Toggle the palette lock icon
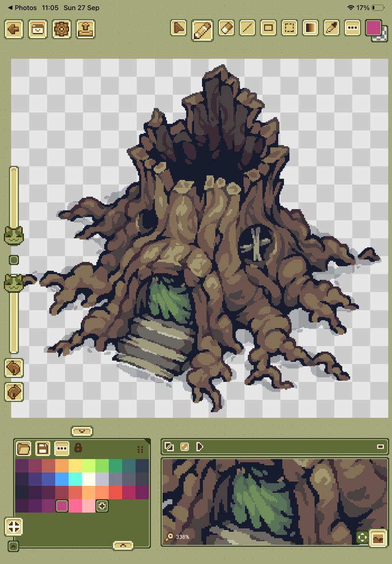 click(78, 447)
